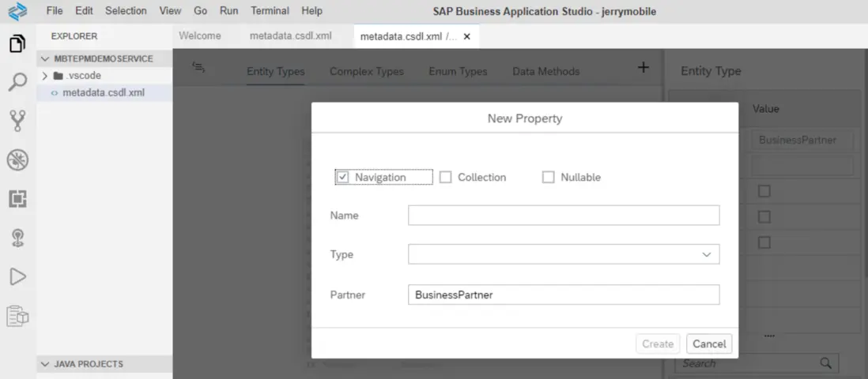Click the plus icon to add entity
The height and width of the screenshot is (379, 868).
(643, 68)
